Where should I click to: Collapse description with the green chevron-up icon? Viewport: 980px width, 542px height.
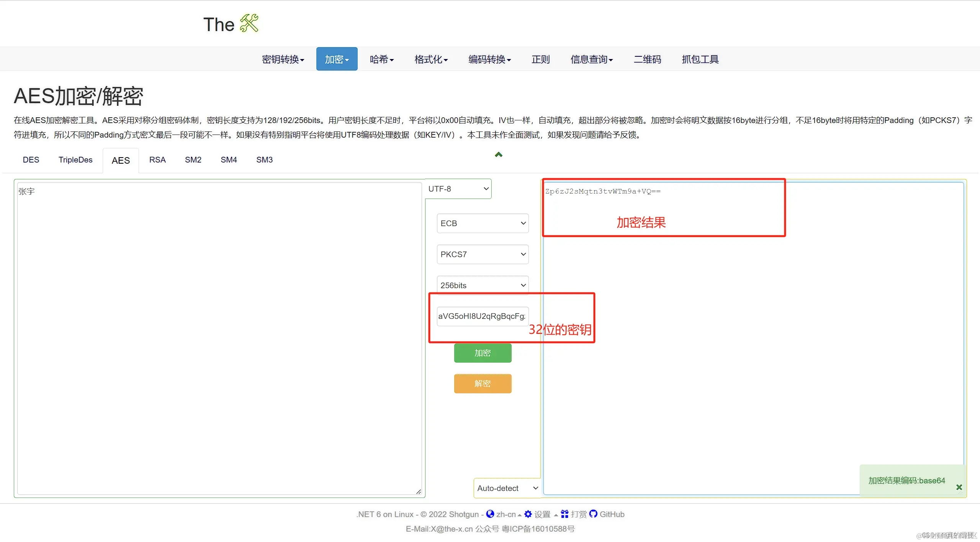[498, 154]
